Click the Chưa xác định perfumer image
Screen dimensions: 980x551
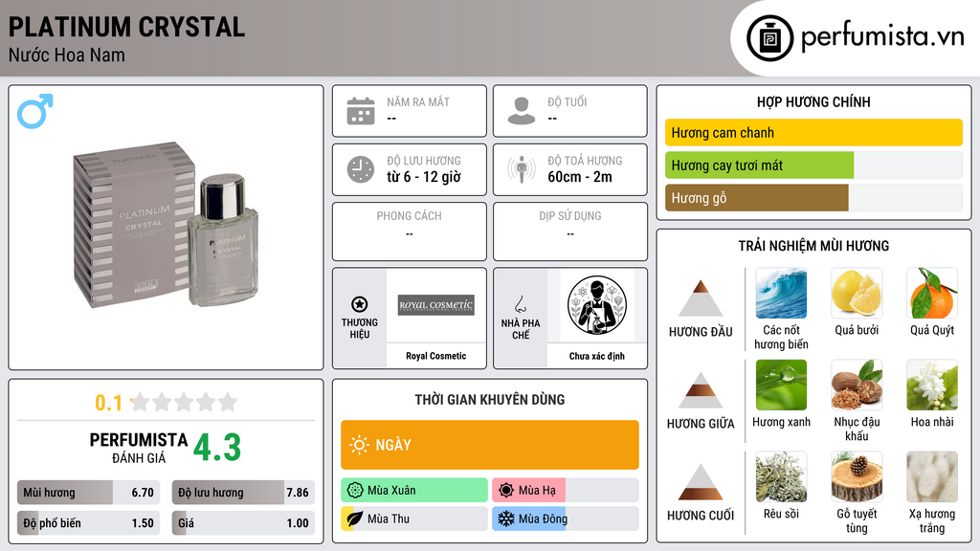click(x=597, y=305)
